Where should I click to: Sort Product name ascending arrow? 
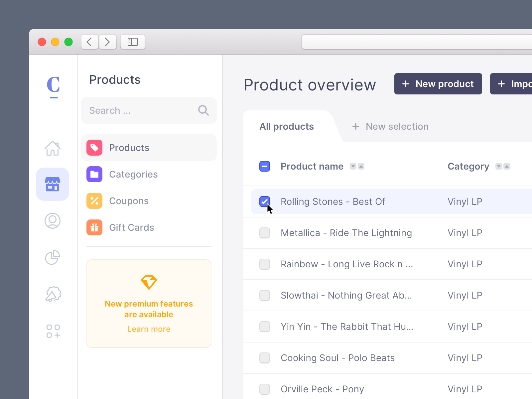tap(361, 166)
